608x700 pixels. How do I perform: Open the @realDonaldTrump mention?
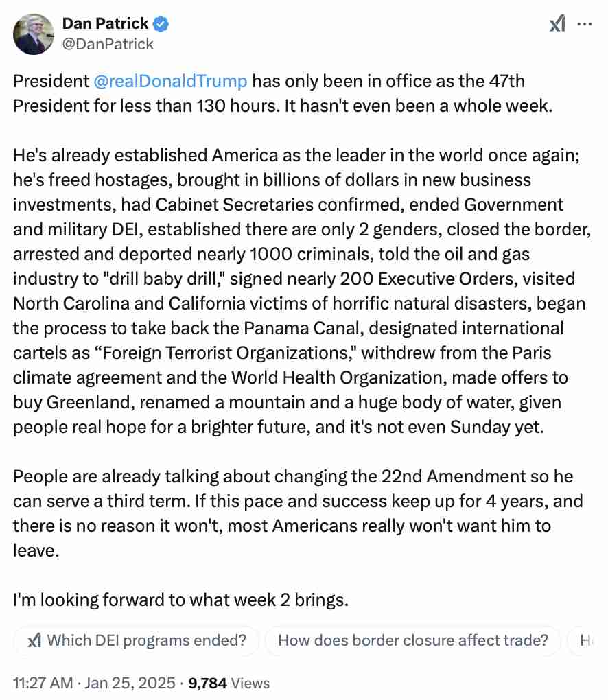pos(170,82)
